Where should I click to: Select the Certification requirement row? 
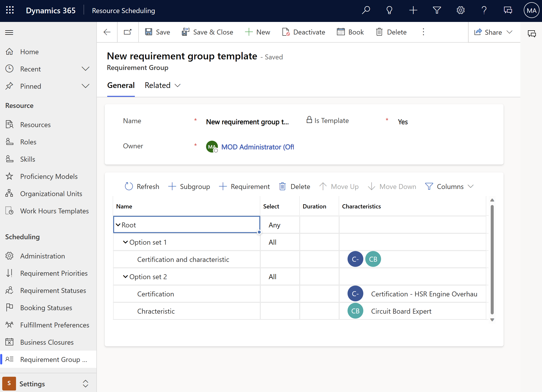[x=156, y=294]
